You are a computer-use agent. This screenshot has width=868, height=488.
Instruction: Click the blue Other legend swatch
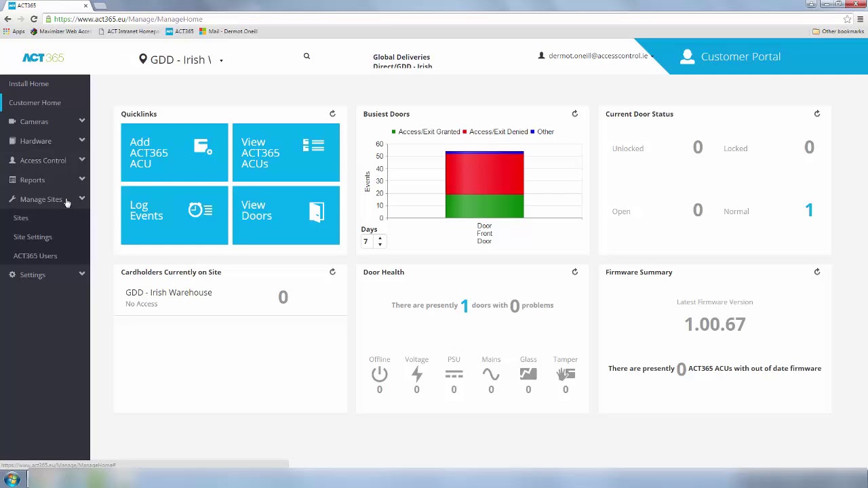pyautogui.click(x=532, y=131)
